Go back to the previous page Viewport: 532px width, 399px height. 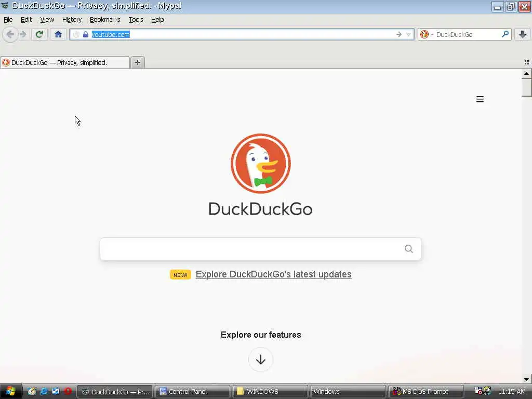pos(10,34)
